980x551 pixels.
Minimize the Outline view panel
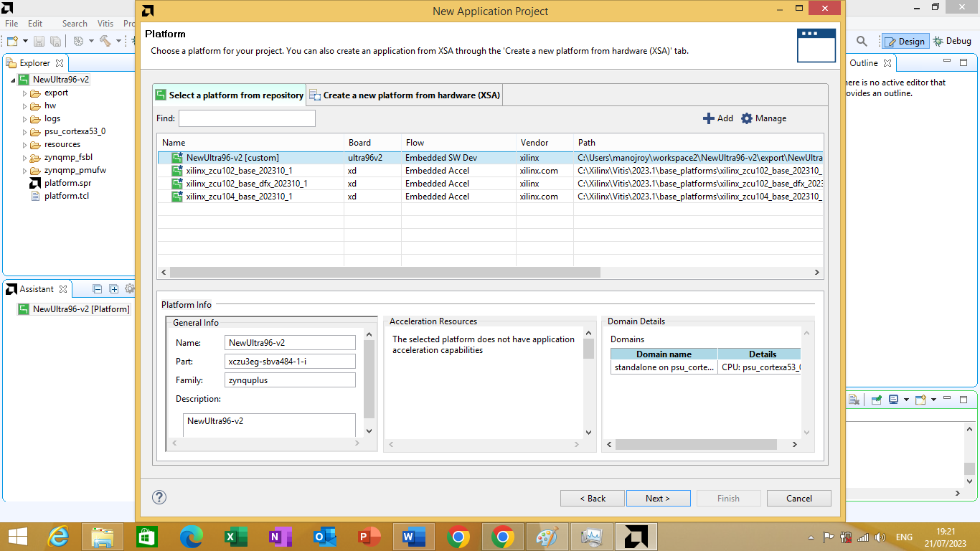point(947,62)
